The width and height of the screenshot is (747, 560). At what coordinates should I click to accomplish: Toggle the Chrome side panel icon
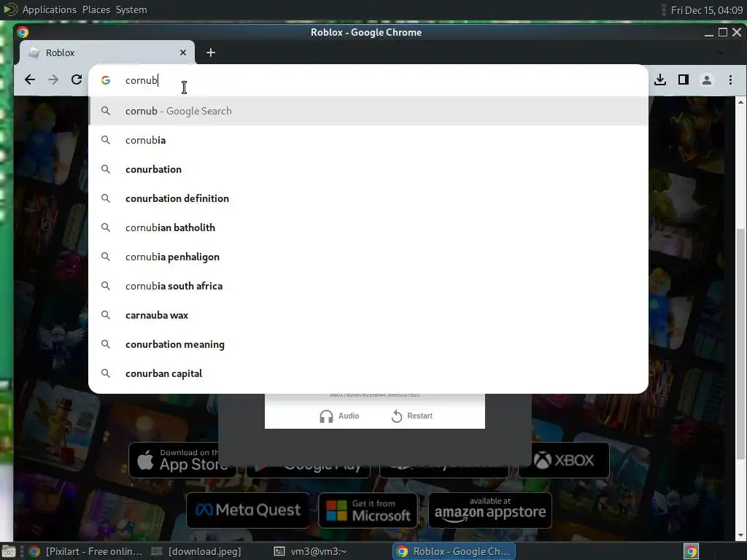coord(683,79)
